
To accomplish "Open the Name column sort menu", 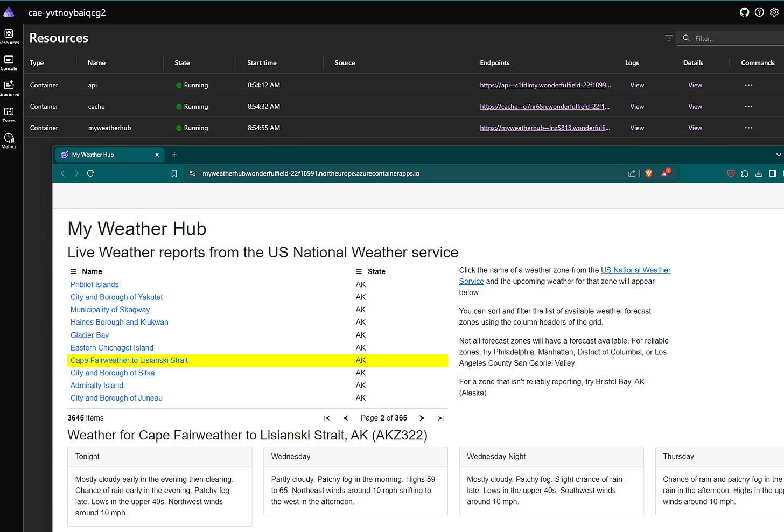I will (x=73, y=271).
